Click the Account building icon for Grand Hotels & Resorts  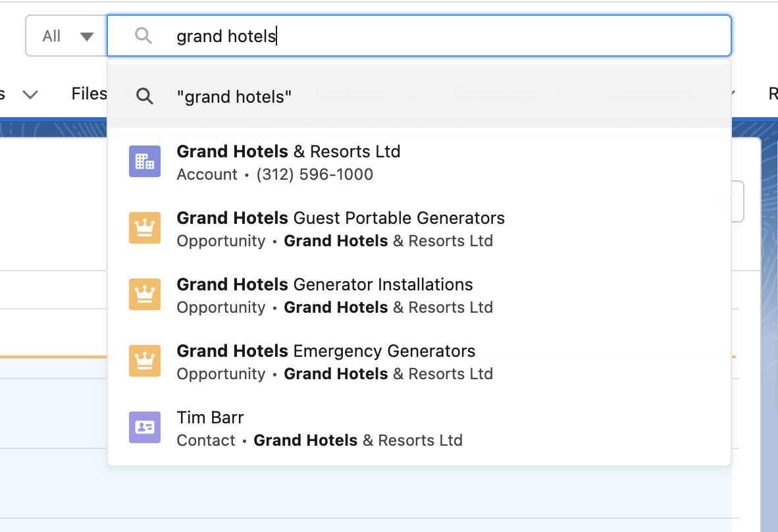tap(144, 161)
